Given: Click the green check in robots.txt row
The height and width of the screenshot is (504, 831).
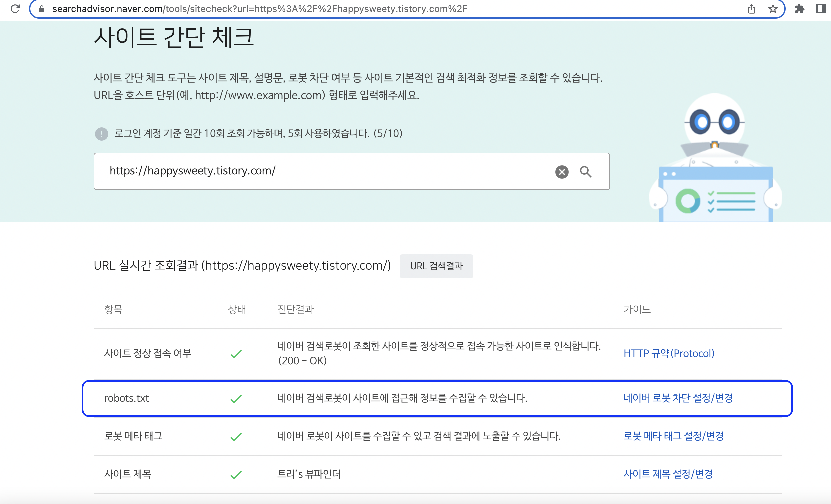Looking at the screenshot, I should click(x=236, y=399).
